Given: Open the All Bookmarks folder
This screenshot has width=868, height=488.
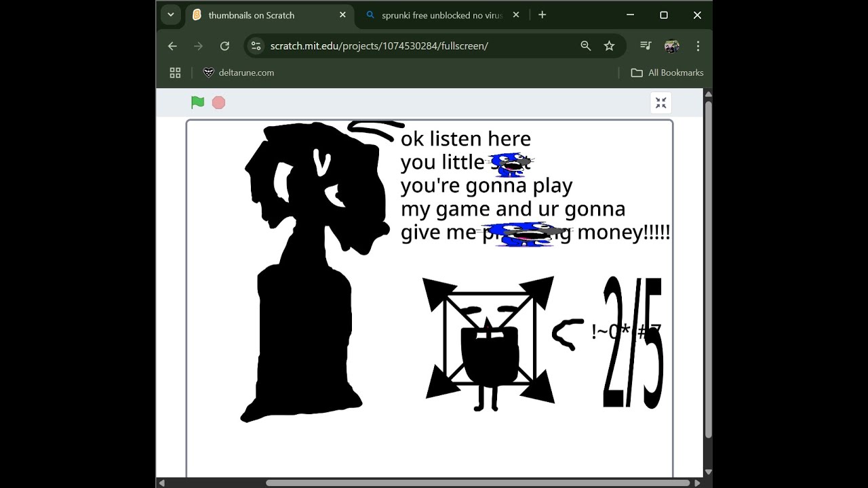Looking at the screenshot, I should point(667,73).
